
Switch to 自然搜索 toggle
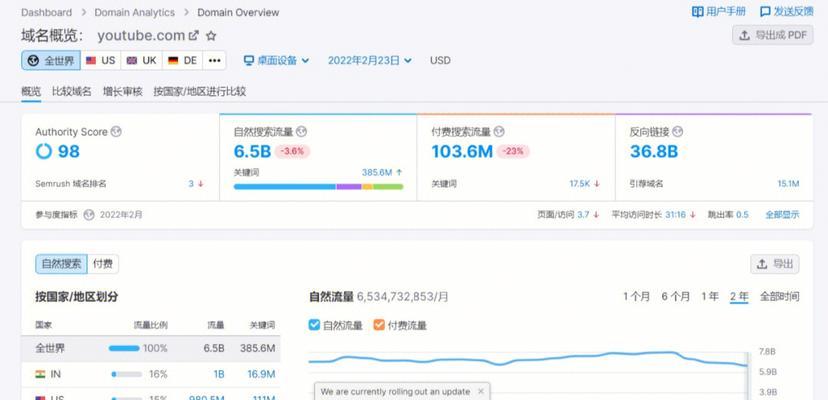(61, 264)
